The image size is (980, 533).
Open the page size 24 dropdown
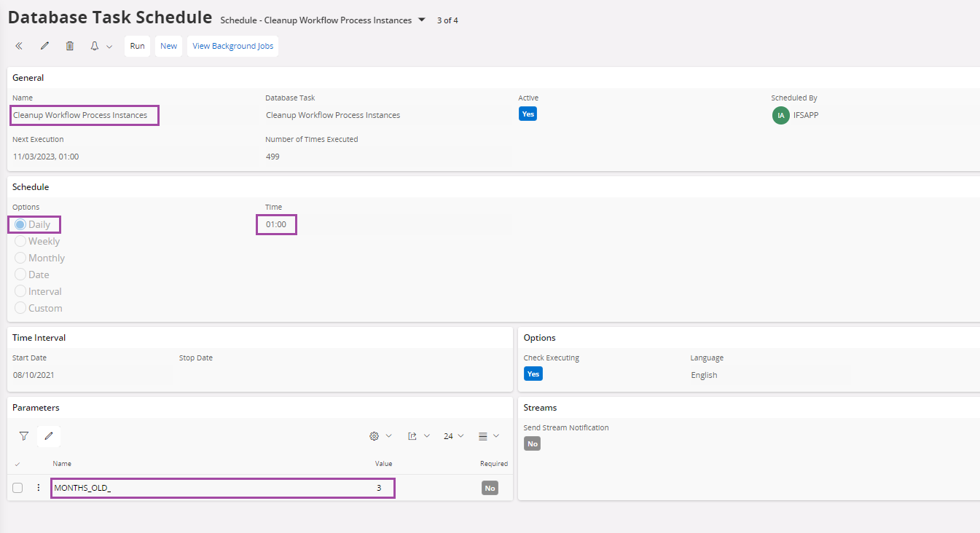[453, 436]
